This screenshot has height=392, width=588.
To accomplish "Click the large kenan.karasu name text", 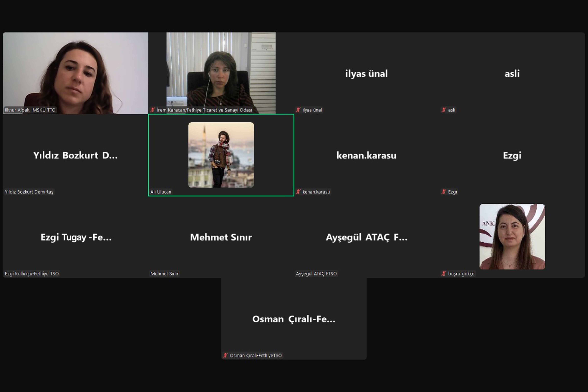I will click(x=367, y=155).
